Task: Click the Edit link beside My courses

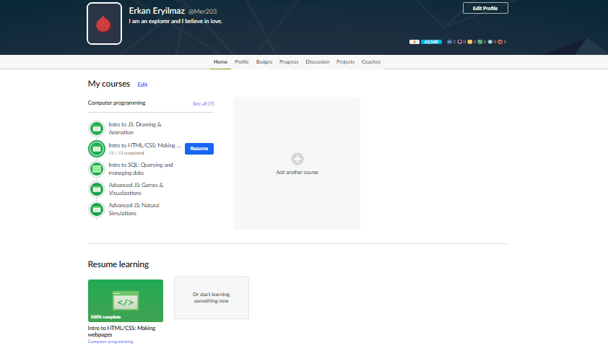Action: tap(142, 84)
